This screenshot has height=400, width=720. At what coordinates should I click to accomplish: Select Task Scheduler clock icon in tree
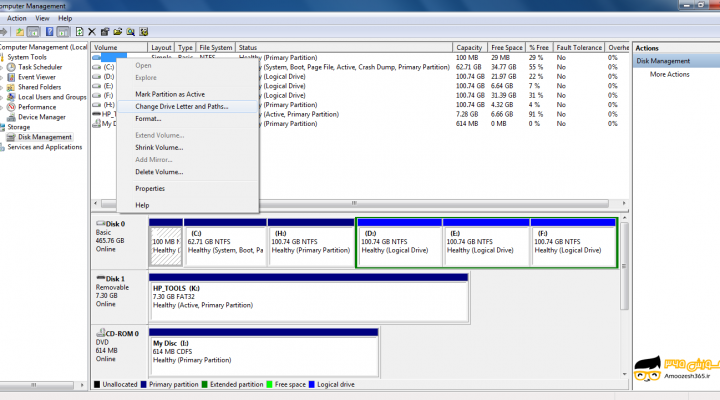(x=11, y=67)
